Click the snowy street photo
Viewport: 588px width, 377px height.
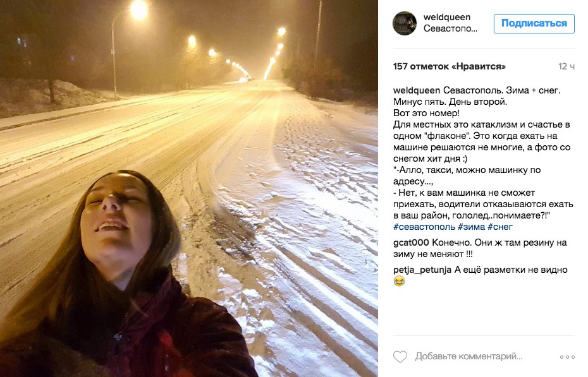pyautogui.click(x=188, y=188)
